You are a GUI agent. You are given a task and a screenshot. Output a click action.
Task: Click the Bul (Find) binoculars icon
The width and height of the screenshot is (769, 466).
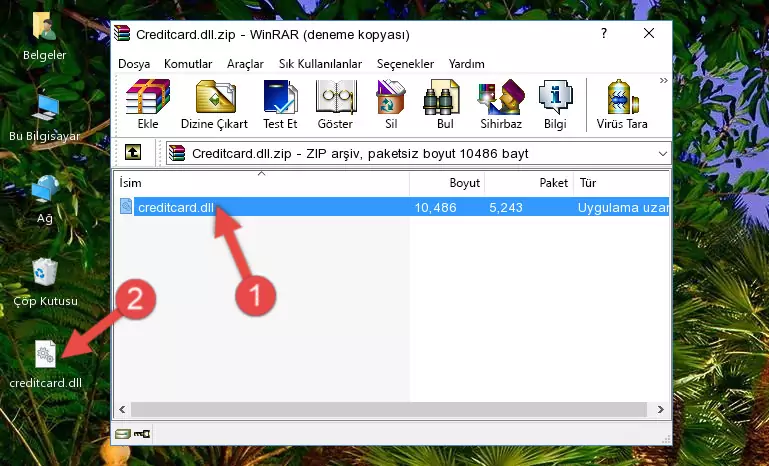coord(441,97)
